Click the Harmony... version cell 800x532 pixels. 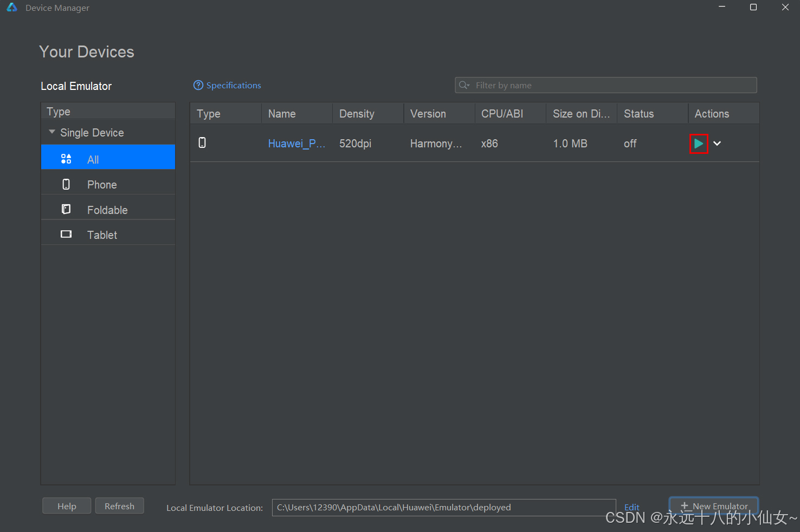point(436,144)
